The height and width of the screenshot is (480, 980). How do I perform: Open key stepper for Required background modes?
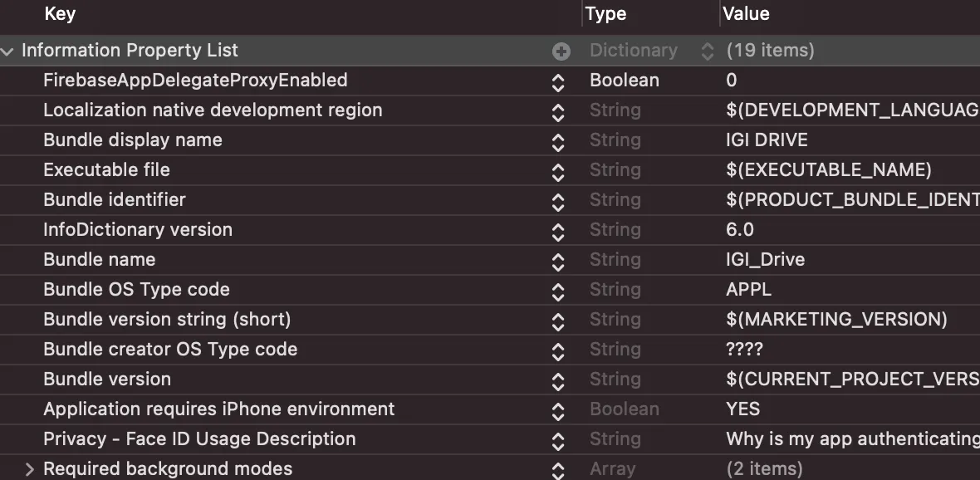tap(558, 470)
